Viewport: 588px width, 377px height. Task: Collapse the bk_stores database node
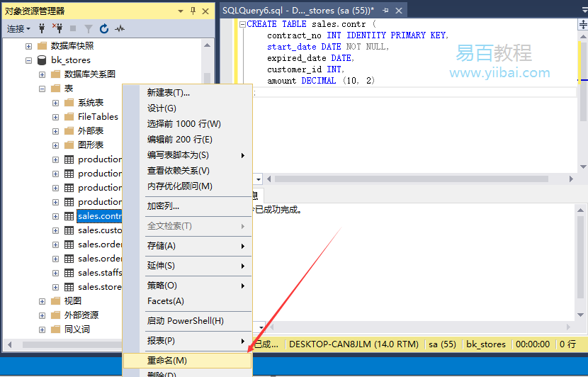(28, 60)
